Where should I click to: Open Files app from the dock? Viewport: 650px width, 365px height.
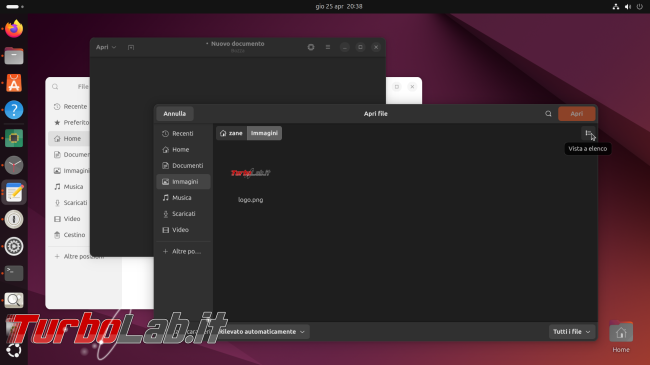tap(14, 56)
